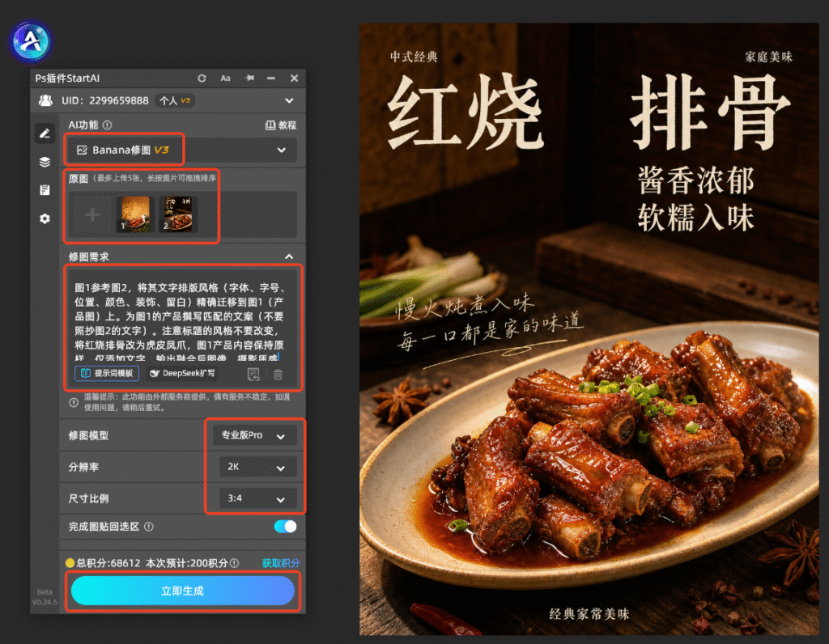Click the 获取积分 link

coord(280,563)
